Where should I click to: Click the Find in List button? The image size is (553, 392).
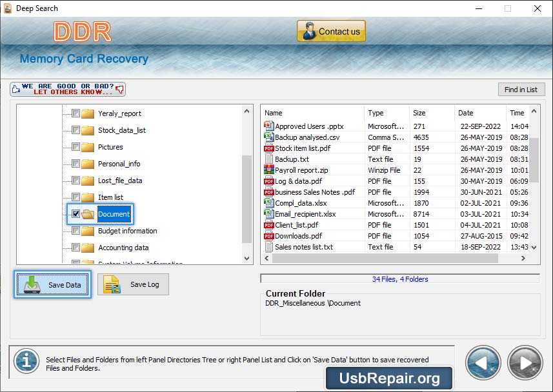pos(521,90)
